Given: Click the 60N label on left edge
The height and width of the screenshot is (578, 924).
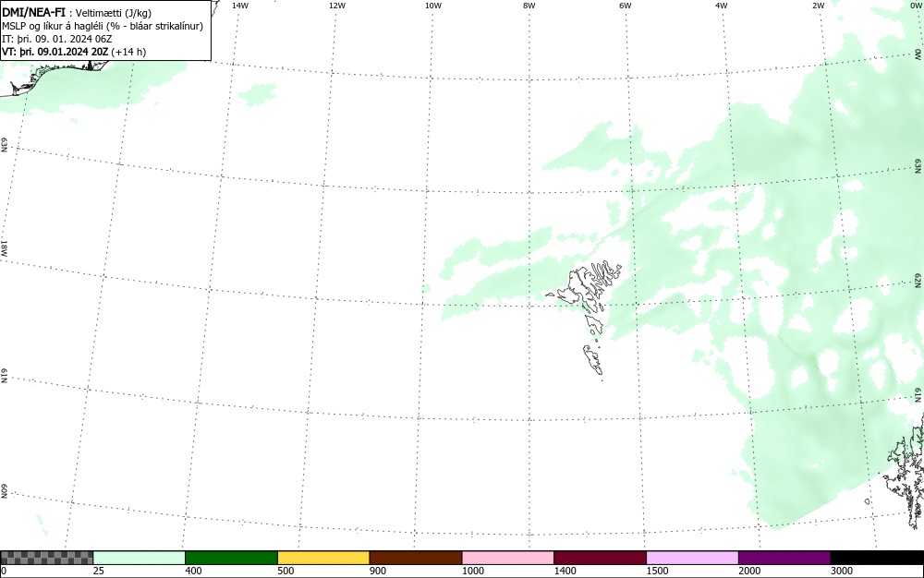Looking at the screenshot, I should pos(4,491).
